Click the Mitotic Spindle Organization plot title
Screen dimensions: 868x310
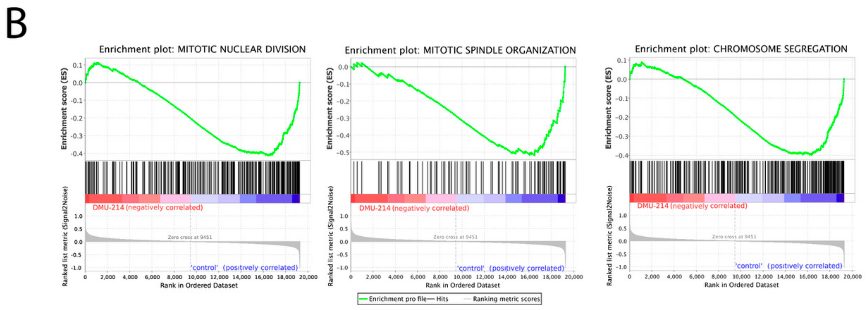460,50
